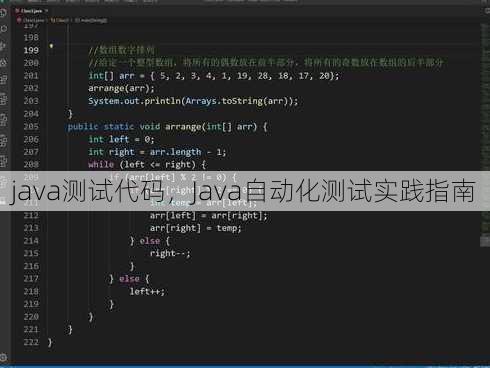The image size is (490, 368).
Task: Click line number 221 in the gutter
Action: pyautogui.click(x=31, y=330)
